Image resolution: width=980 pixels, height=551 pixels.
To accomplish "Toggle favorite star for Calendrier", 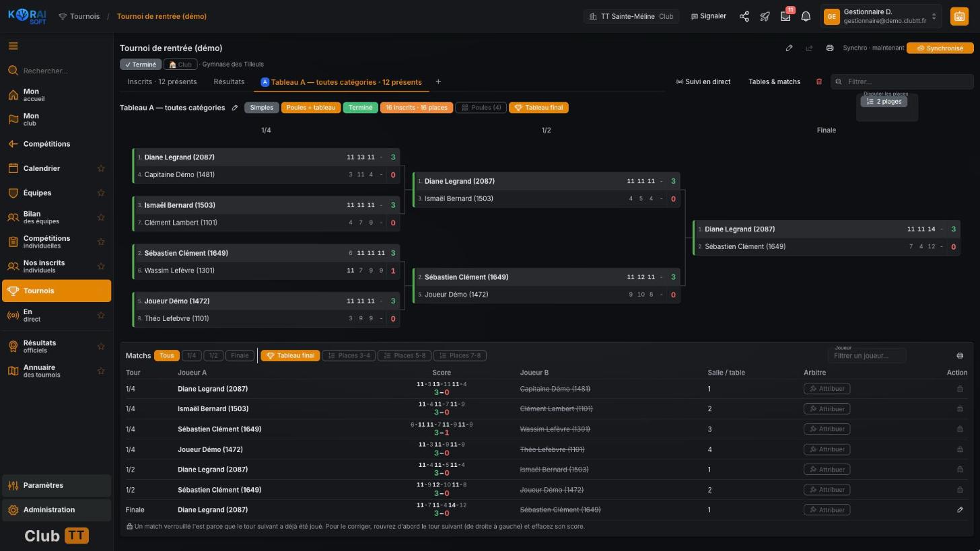I will [101, 168].
